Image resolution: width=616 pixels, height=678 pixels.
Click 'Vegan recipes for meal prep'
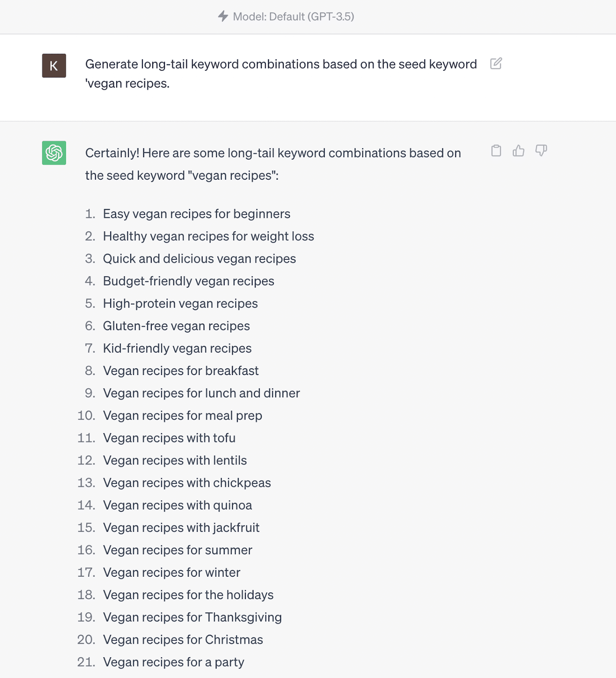[x=182, y=416]
